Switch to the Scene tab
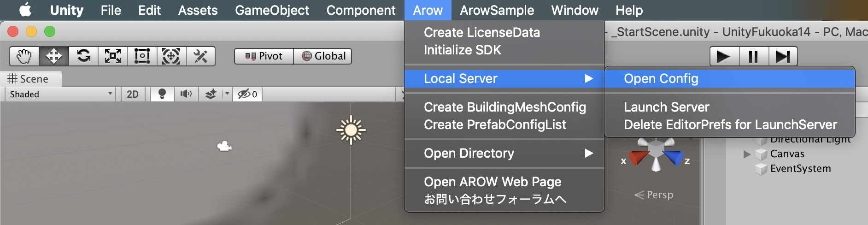868x225 pixels. [31, 79]
